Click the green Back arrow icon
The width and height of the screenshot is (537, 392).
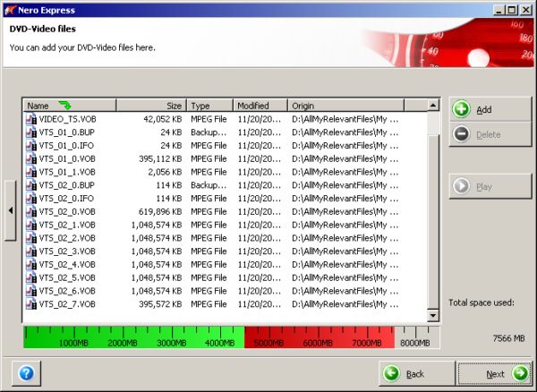(x=391, y=373)
